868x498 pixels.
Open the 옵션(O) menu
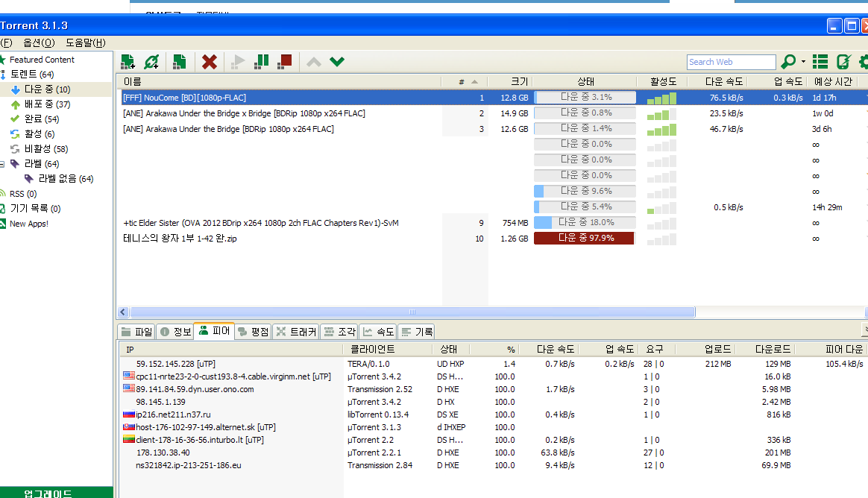point(39,42)
